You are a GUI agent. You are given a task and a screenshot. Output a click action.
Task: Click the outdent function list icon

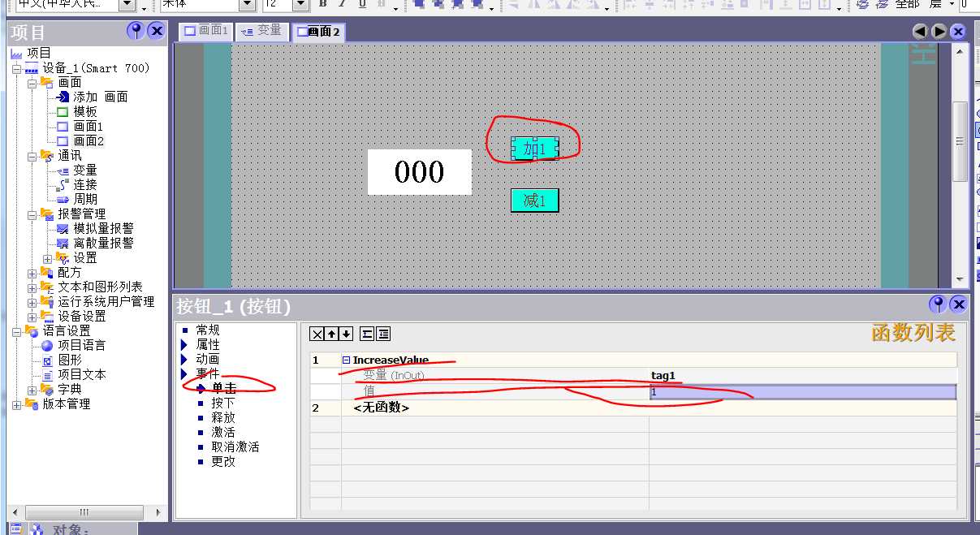click(367, 334)
